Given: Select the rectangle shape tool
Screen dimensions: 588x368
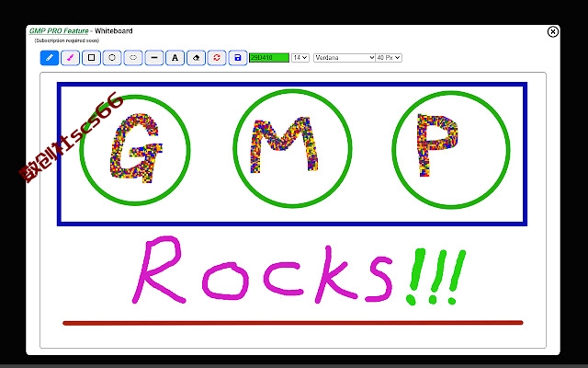Looking at the screenshot, I should 91,58.
